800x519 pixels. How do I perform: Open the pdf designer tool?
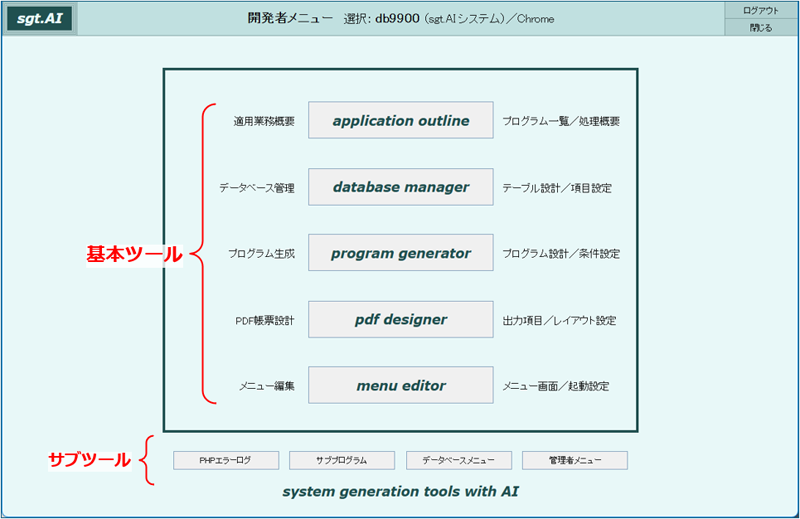[x=401, y=319]
